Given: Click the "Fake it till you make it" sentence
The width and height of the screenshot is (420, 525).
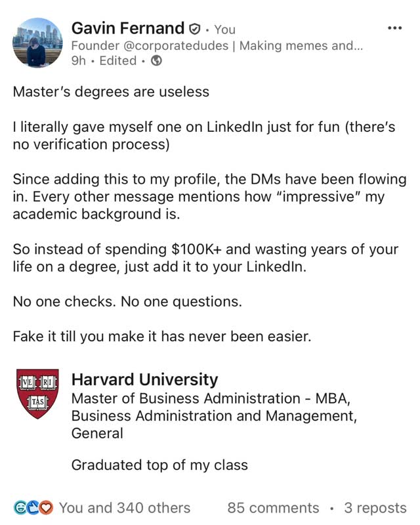Looking at the screenshot, I should (161, 337).
